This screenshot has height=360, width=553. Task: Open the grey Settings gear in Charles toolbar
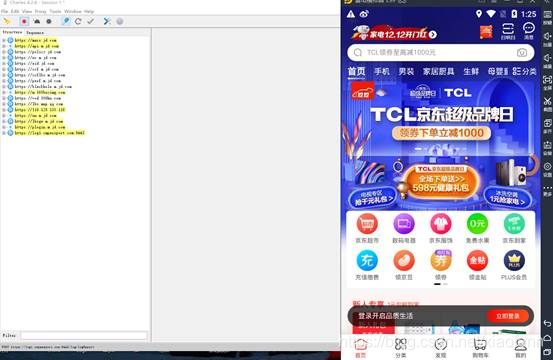coord(120,22)
